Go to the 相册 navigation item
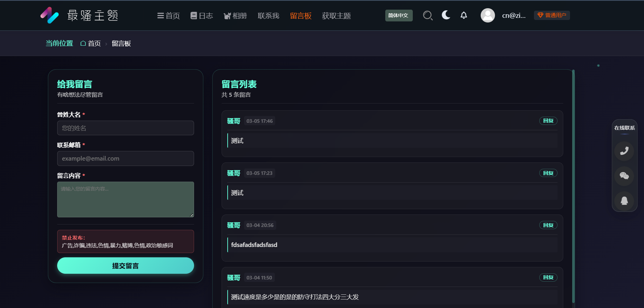The width and height of the screenshot is (644, 308). tap(235, 16)
